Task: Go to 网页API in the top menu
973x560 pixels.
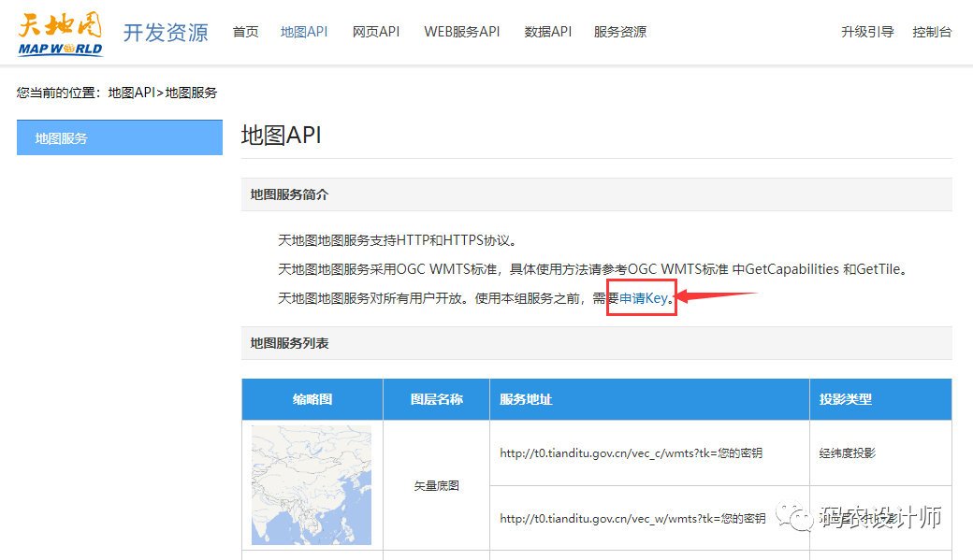Action: coord(376,32)
